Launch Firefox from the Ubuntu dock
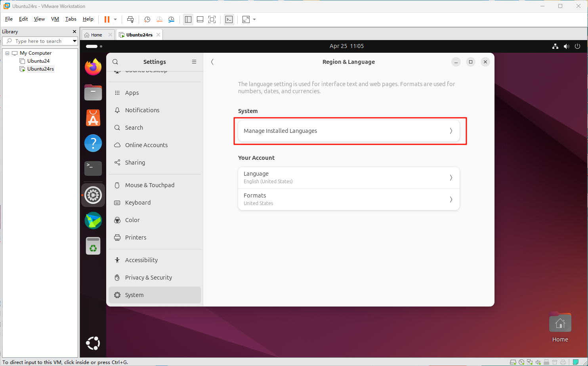 93,67
